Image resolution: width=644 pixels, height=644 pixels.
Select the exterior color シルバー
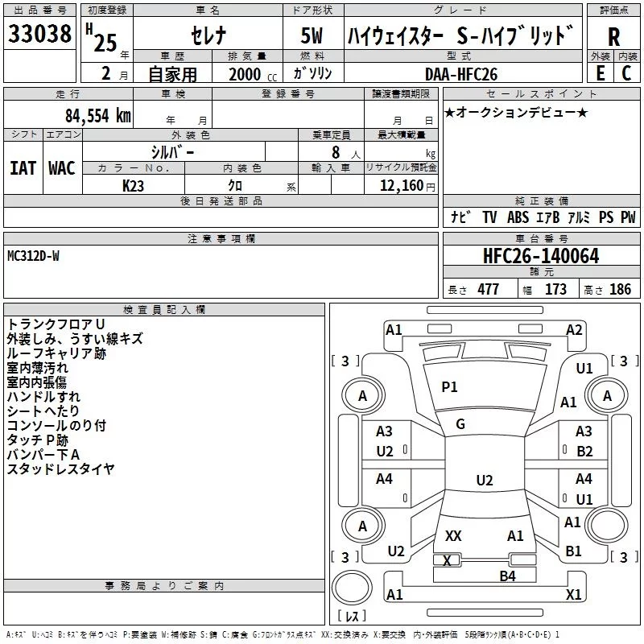172,152
